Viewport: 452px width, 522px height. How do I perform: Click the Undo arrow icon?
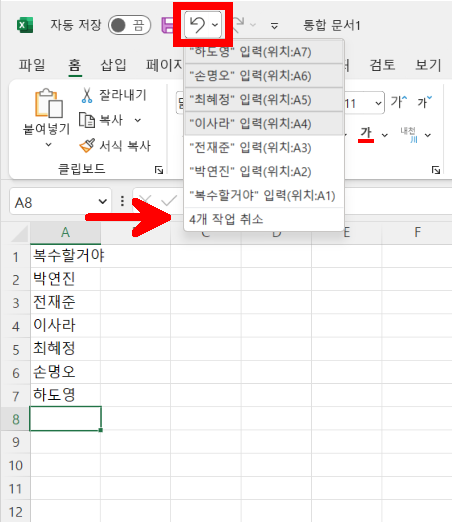click(197, 25)
